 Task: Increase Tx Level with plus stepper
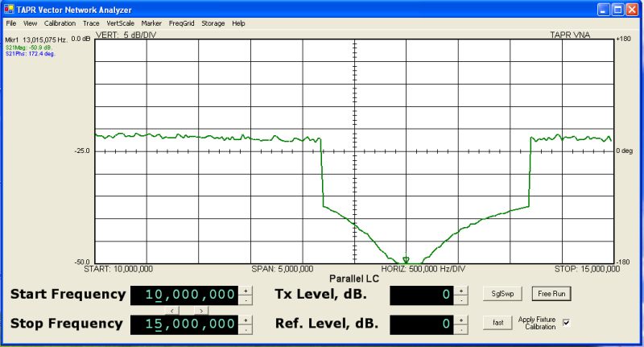460,291
